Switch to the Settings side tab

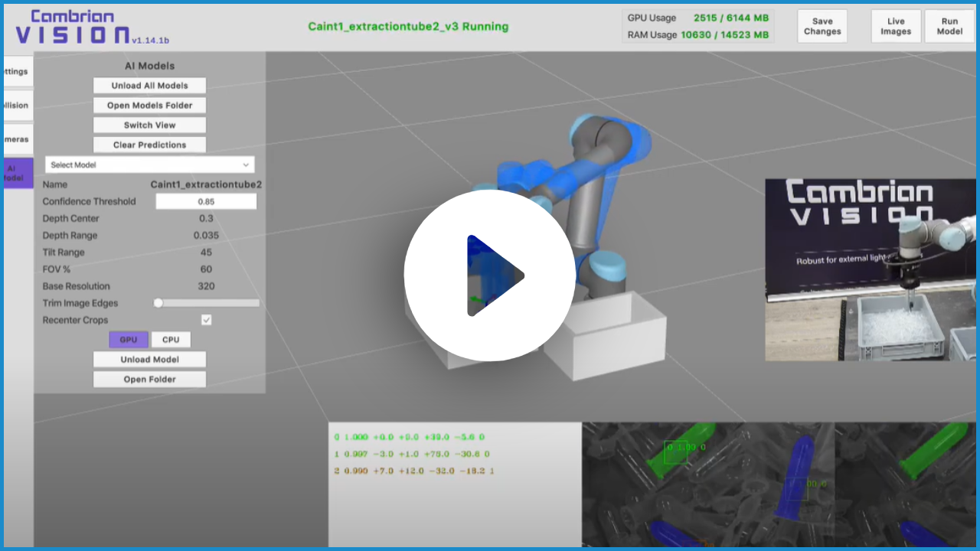[x=17, y=72]
